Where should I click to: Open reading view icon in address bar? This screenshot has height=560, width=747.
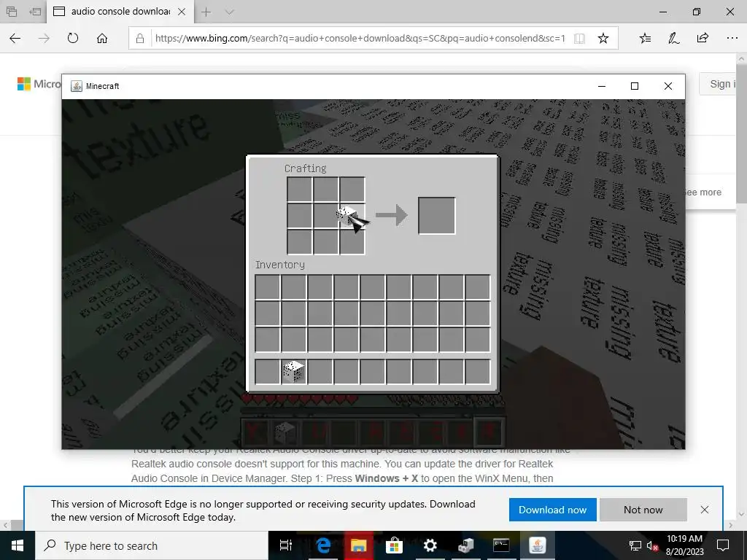pos(579,39)
